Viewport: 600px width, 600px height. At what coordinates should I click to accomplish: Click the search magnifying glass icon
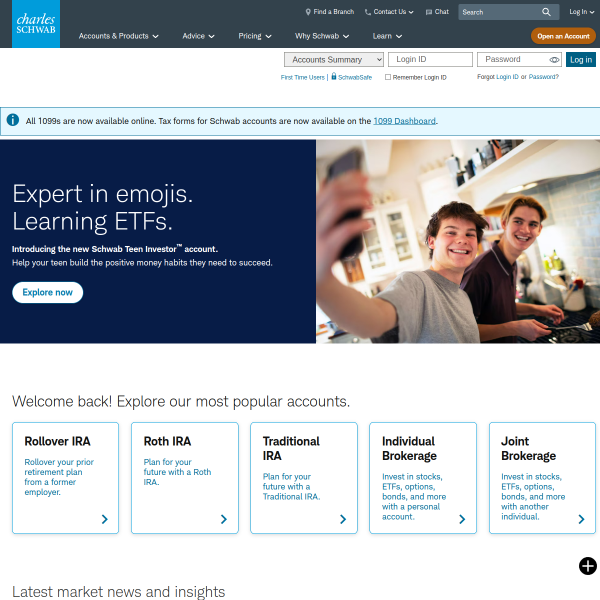pyautogui.click(x=546, y=12)
